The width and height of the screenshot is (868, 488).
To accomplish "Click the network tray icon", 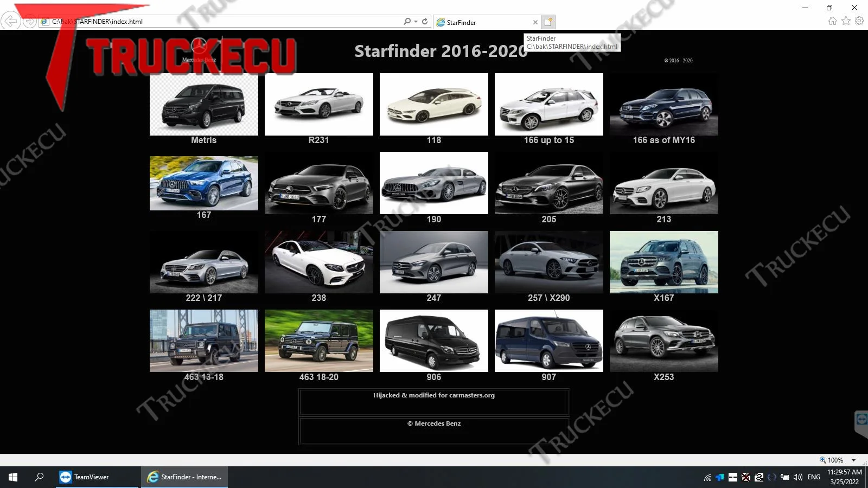I will click(x=707, y=478).
